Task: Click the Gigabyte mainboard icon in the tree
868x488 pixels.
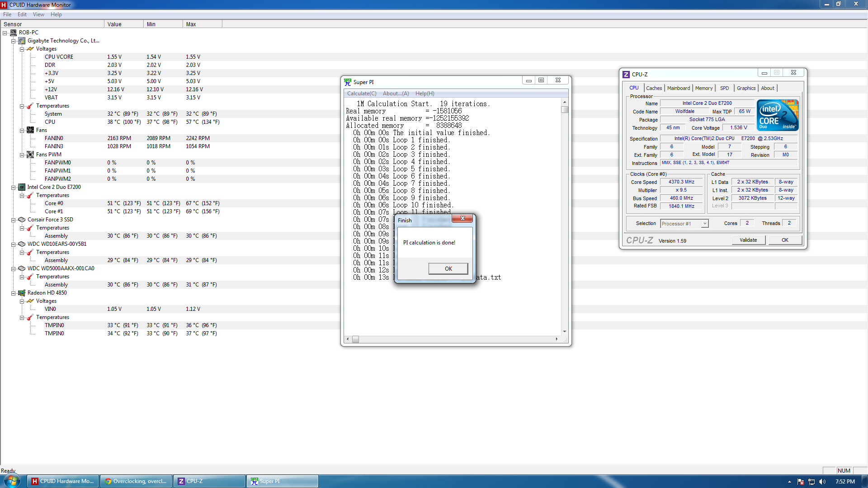Action: [22, 41]
